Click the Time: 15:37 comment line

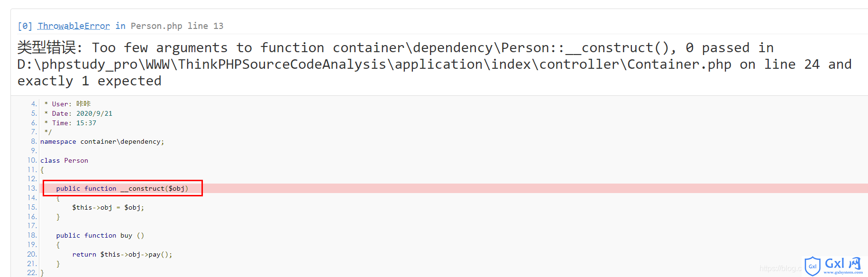[x=70, y=123]
